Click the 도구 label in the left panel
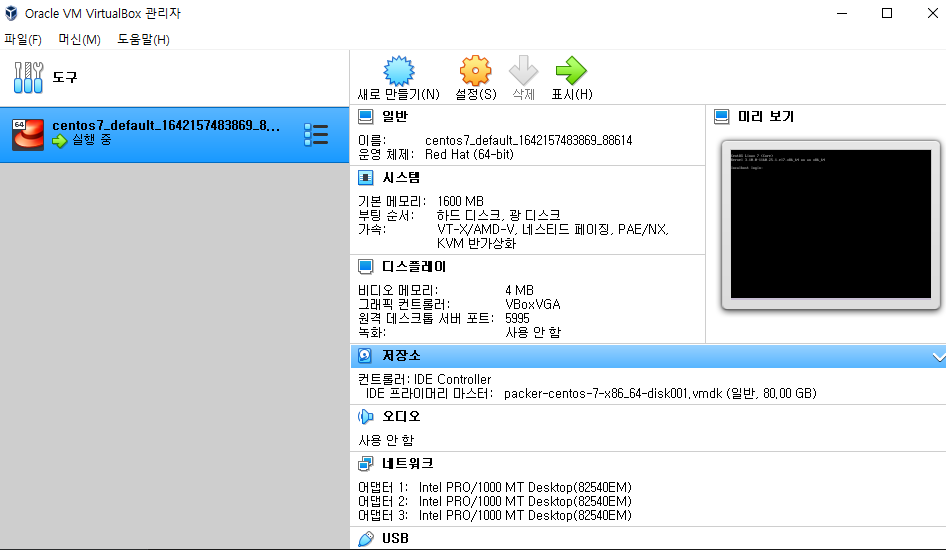Image resolution: width=946 pixels, height=550 pixels. (65, 77)
